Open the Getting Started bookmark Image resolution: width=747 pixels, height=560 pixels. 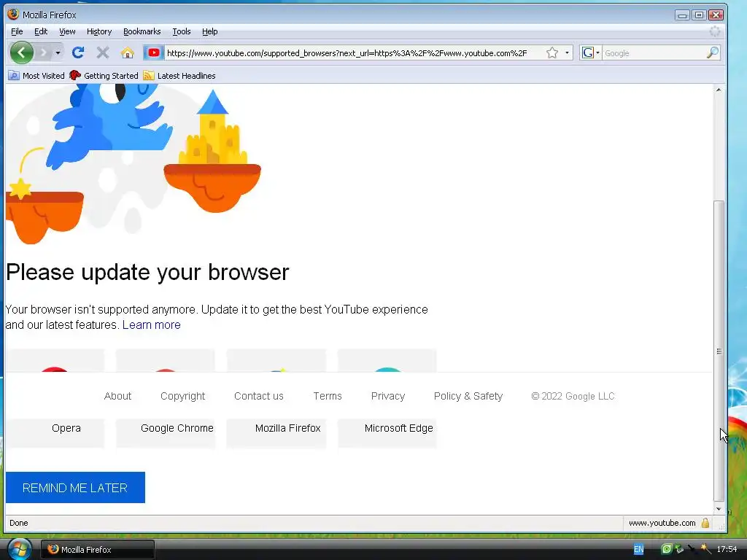click(104, 76)
